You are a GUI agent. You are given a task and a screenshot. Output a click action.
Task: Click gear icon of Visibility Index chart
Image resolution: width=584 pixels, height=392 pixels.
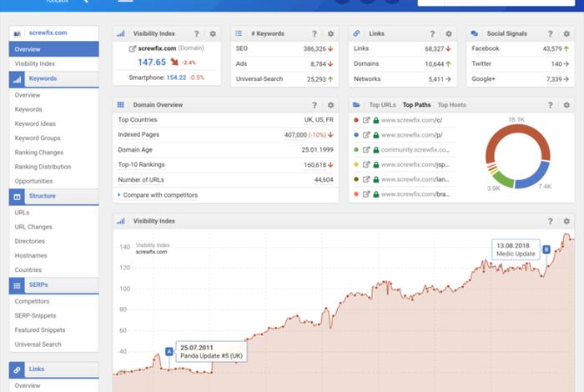click(x=566, y=222)
